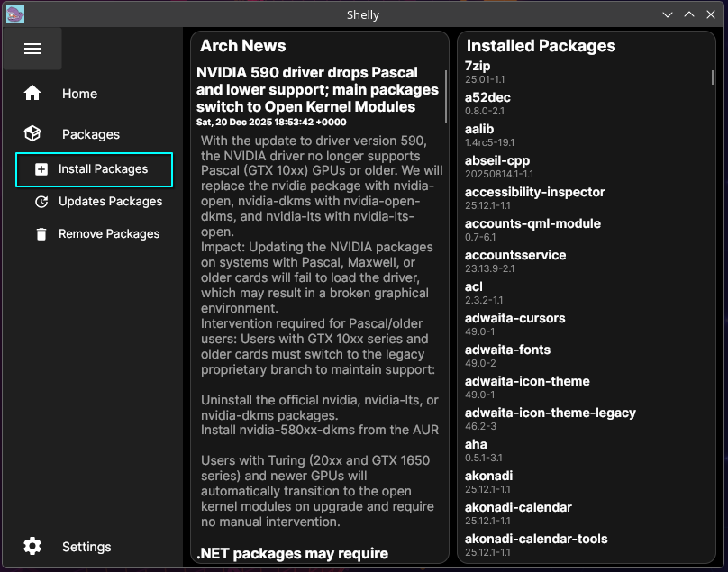This screenshot has width=728, height=572.
Task: Click the Remove Packages trash icon
Action: 41,234
